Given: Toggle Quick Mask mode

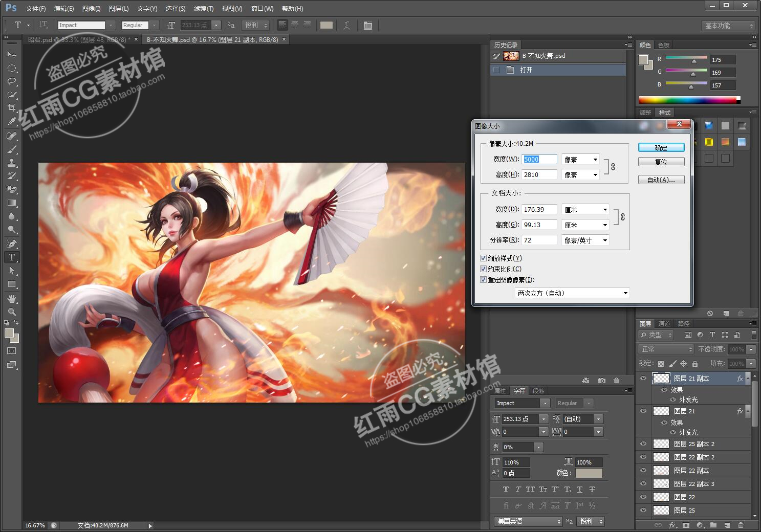Looking at the screenshot, I should 11,351.
